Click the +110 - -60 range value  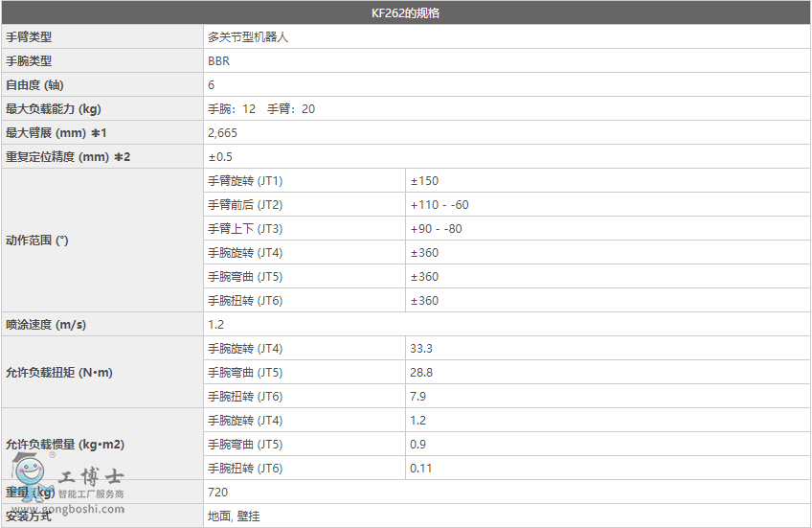coord(440,205)
